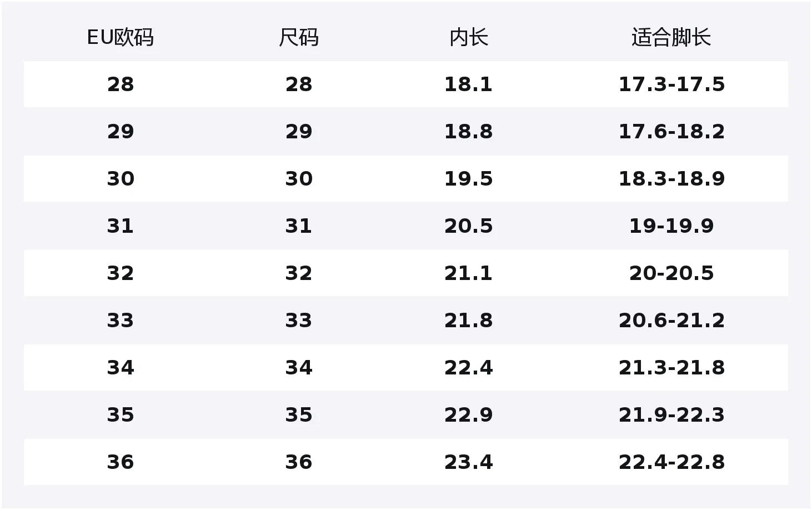Viewport: 812px width, 510px height.
Task: Select foot length range 22.4-22.8
Action: [671, 462]
